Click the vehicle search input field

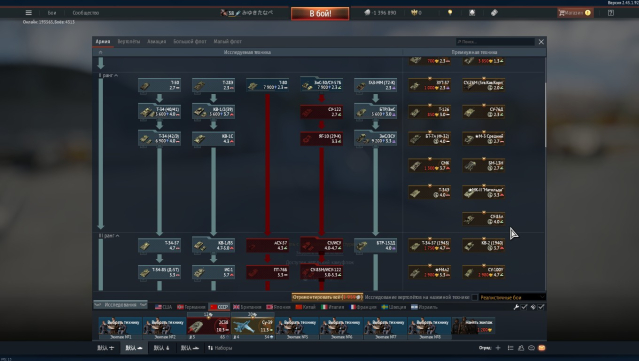pyautogui.click(x=495, y=42)
